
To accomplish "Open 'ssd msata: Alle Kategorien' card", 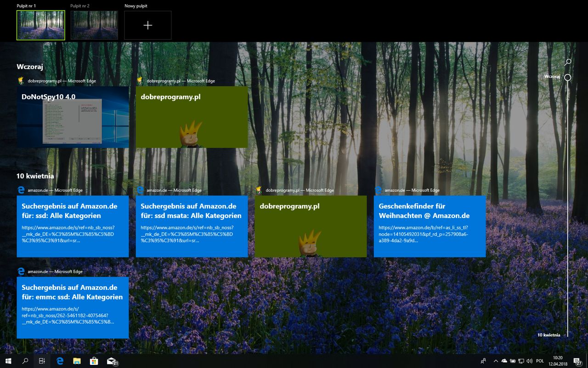I will coord(192,226).
